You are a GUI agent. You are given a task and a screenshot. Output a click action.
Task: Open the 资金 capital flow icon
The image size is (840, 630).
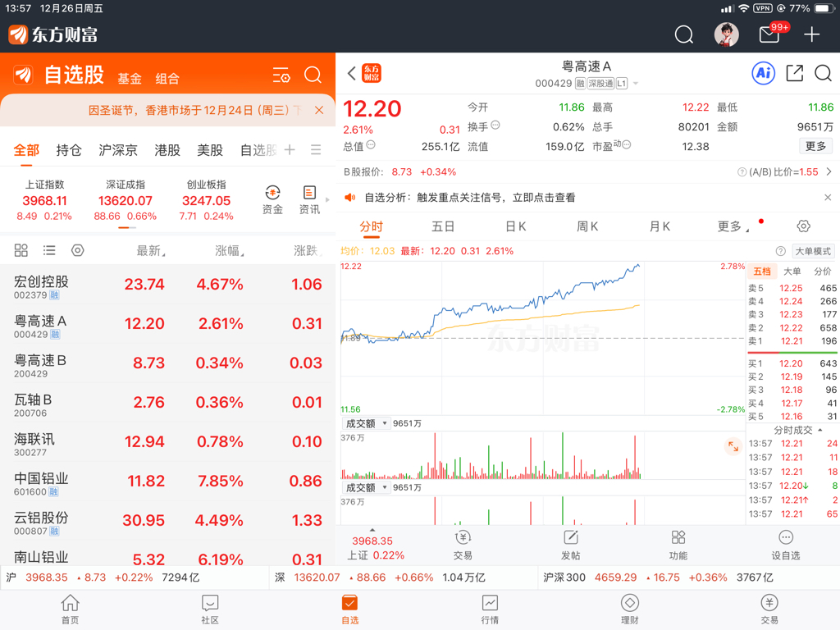[272, 200]
